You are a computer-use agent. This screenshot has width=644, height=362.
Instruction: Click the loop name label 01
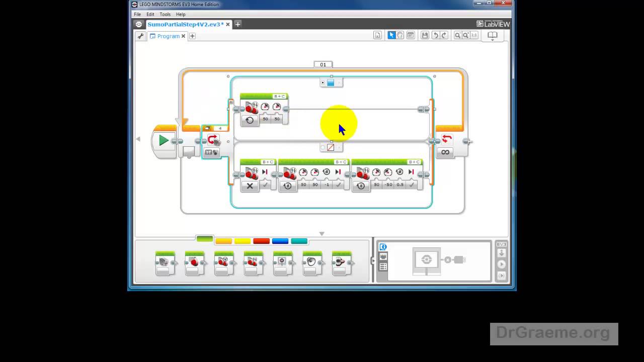323,64
